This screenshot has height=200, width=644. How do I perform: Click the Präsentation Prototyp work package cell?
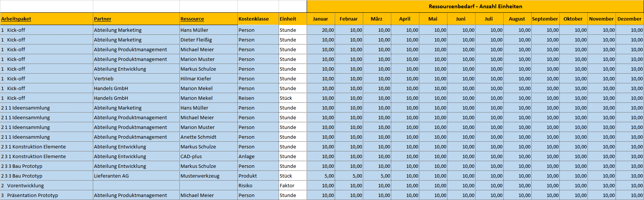point(46,195)
